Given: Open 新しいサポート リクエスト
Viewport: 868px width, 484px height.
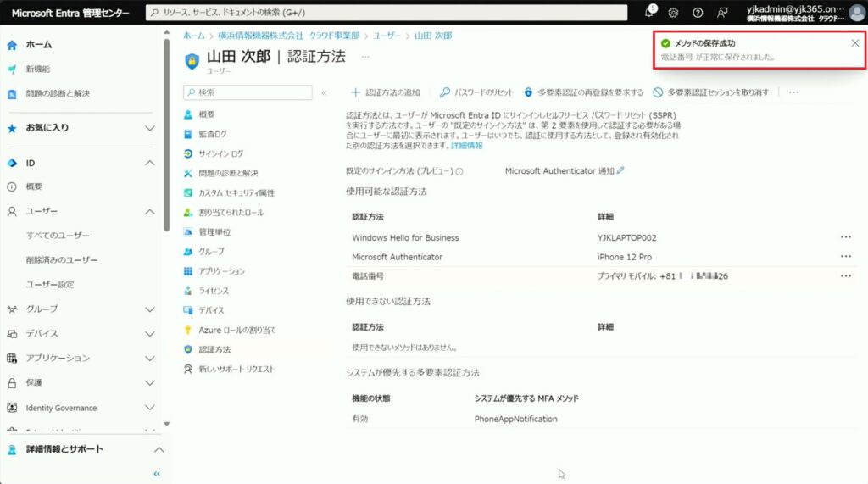Looking at the screenshot, I should click(236, 370).
